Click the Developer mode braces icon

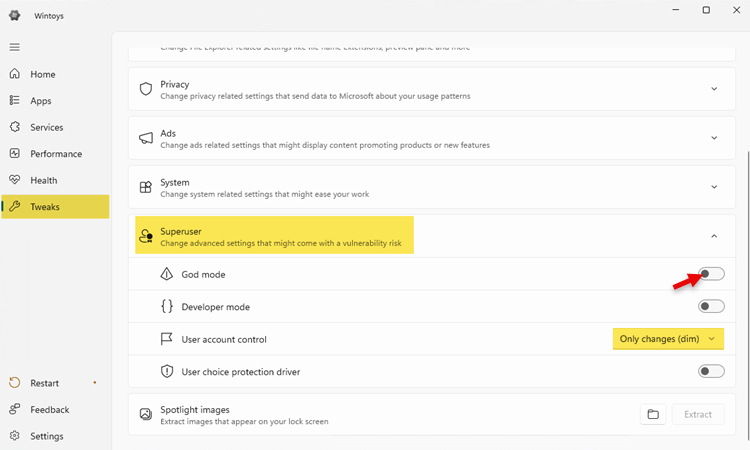167,307
